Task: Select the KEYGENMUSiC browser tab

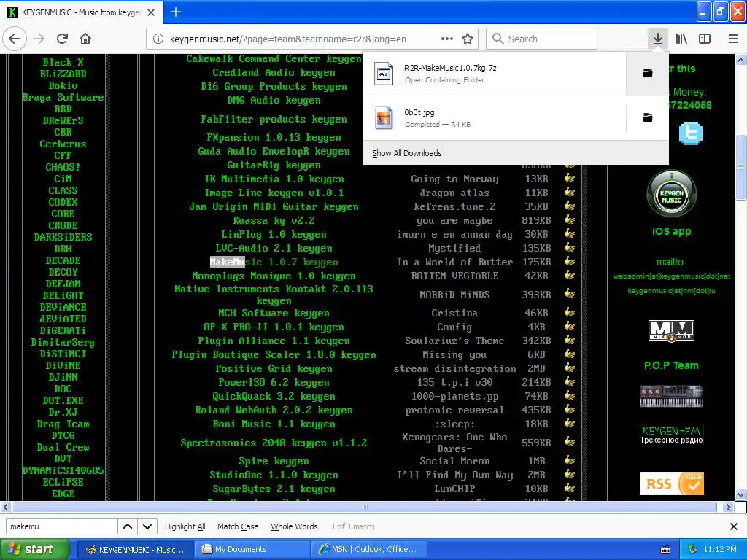Action: point(82,12)
